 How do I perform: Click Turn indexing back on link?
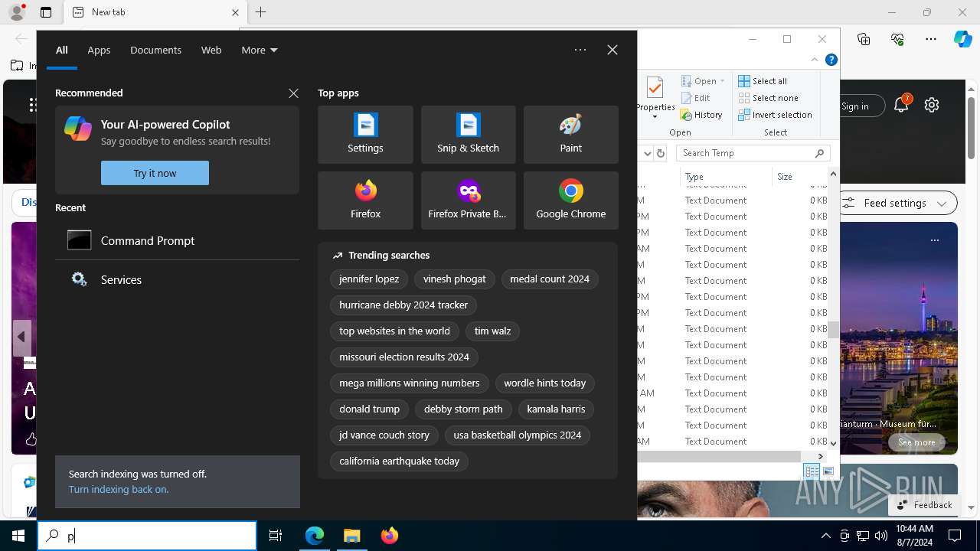(x=119, y=489)
